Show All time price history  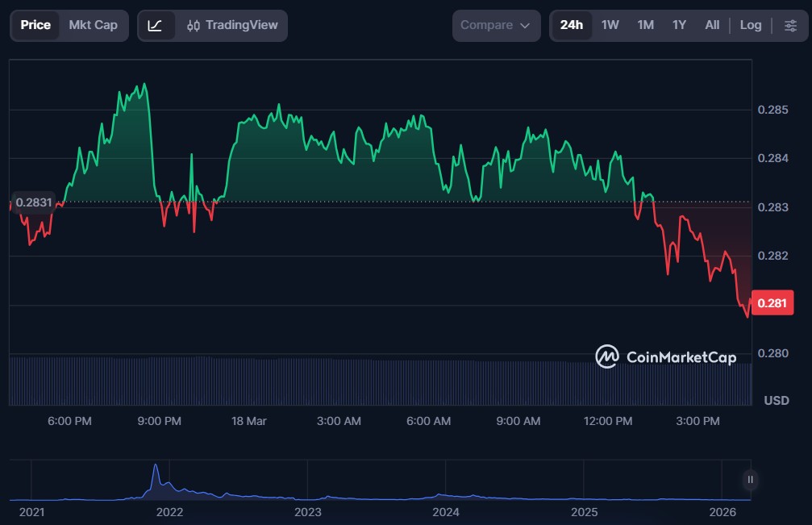[712, 26]
